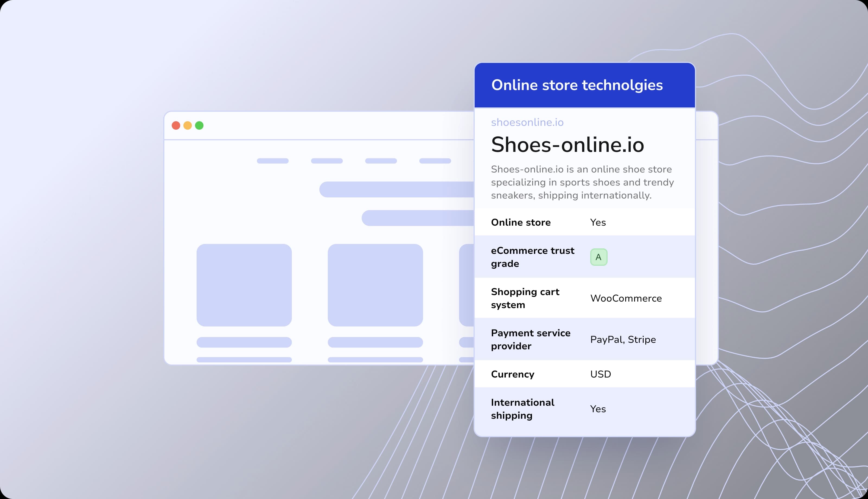This screenshot has width=868, height=499.
Task: Click the second product thumbnail placeholder
Action: coord(375,285)
